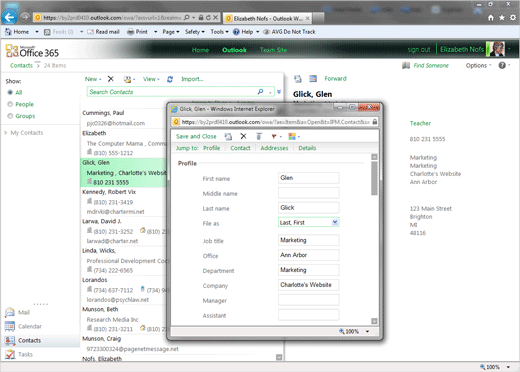520x372 pixels.
Task: Click the follow-up flag icon in dialog
Action: point(274,136)
